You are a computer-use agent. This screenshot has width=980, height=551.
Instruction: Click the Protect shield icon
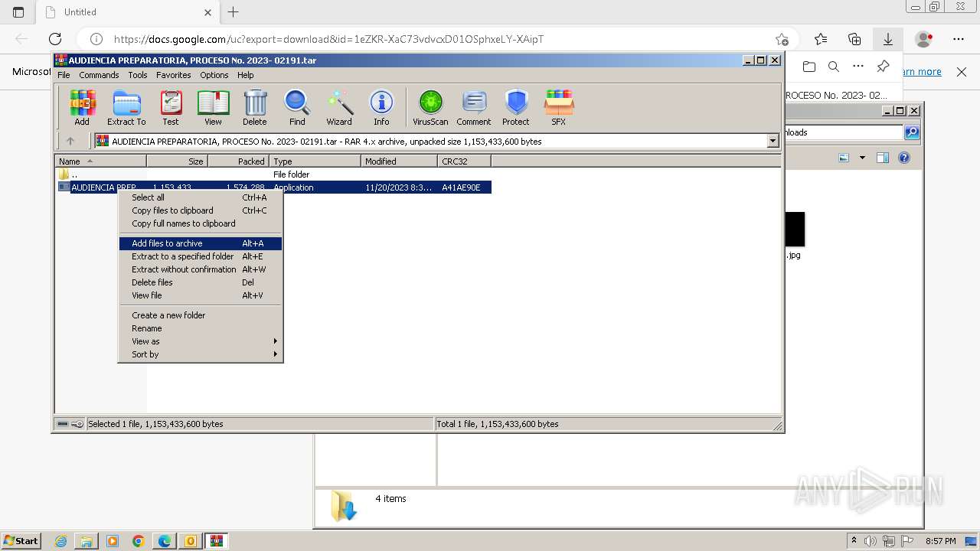[x=516, y=107]
